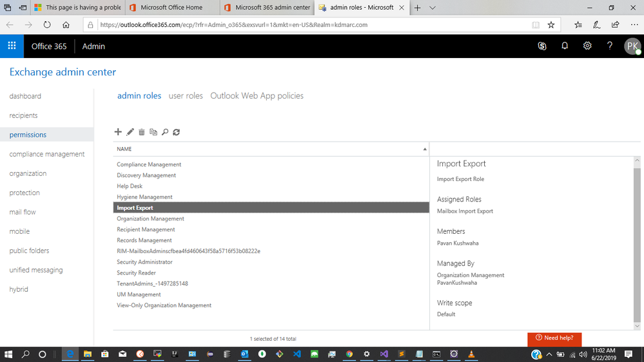Open the Help question mark in header
This screenshot has height=362, width=644.
[610, 46]
